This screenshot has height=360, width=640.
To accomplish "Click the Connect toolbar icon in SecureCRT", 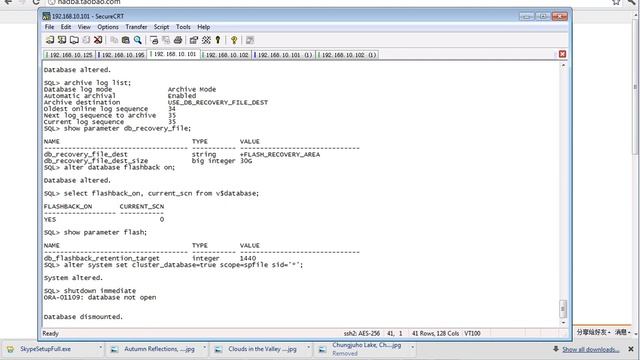I will (x=50, y=40).
